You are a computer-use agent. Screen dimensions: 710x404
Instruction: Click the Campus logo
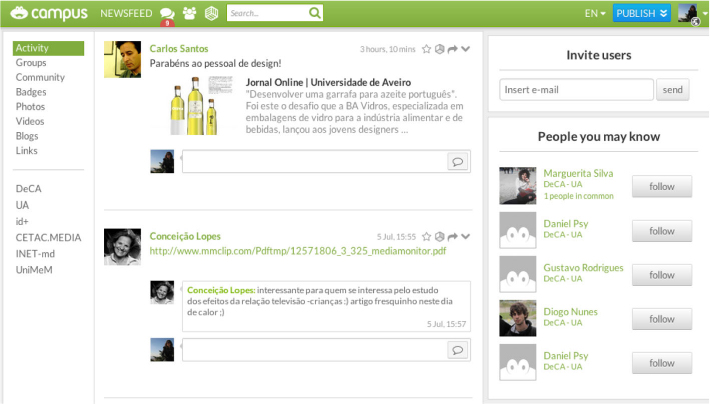(46, 13)
